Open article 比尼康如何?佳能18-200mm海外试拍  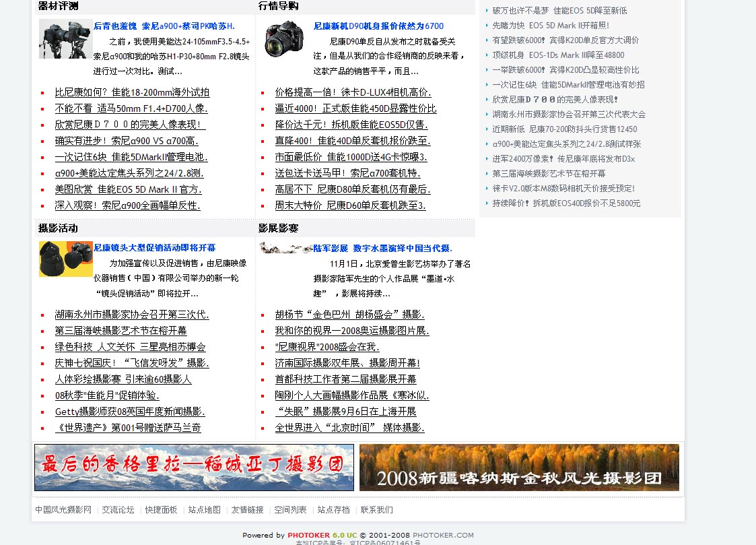[132, 92]
